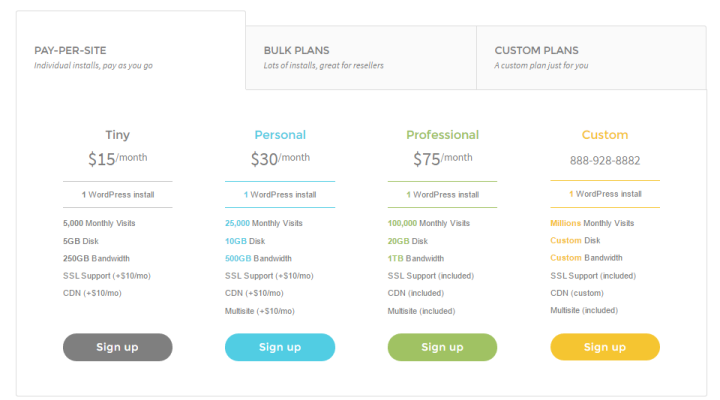Click the green Professional Sign up button
This screenshot has height=400, width=720.
tap(442, 347)
